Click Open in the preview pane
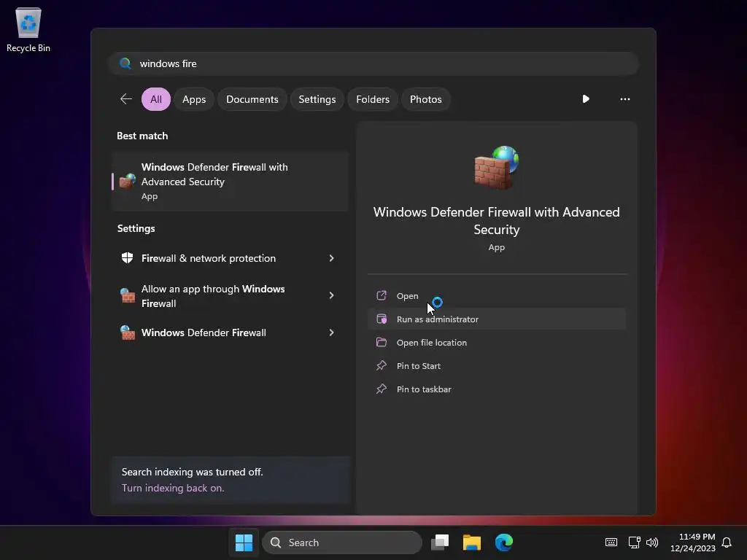 click(496, 296)
